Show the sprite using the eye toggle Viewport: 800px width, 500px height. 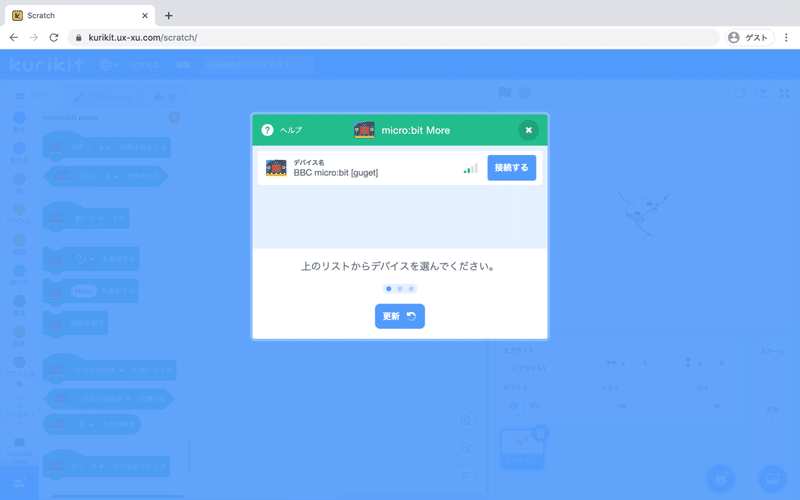point(514,406)
